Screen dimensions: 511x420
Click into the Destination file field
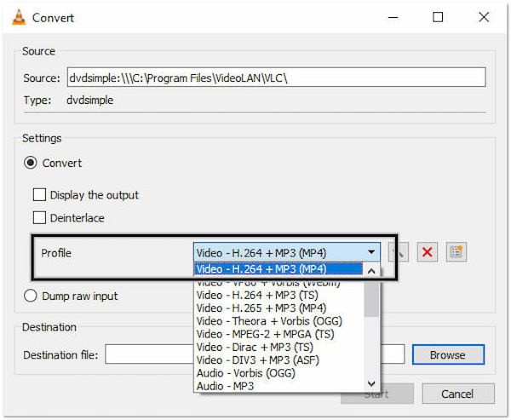click(x=255, y=354)
